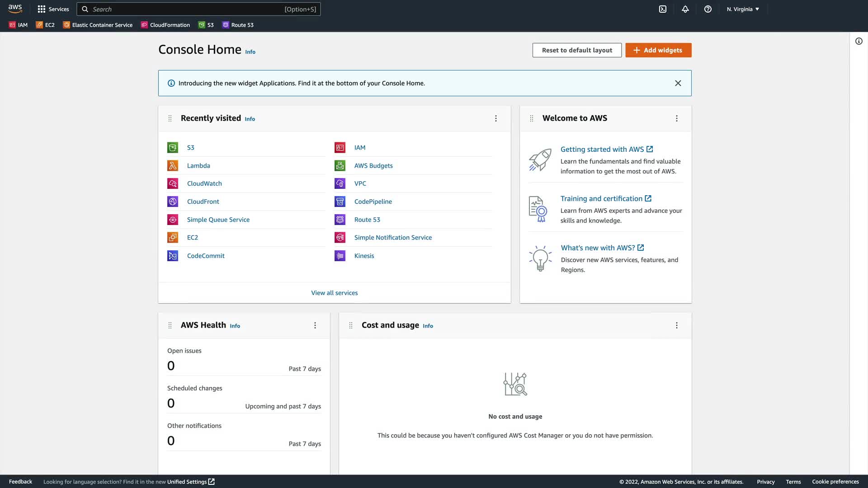Image resolution: width=868 pixels, height=488 pixels.
Task: Click the Kinesis service icon
Action: [x=340, y=256]
